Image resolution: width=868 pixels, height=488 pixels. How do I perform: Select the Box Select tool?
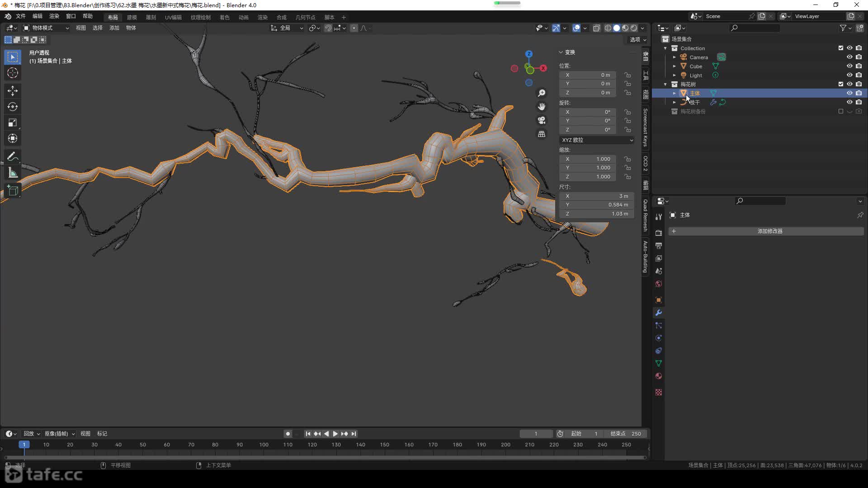pyautogui.click(x=13, y=57)
